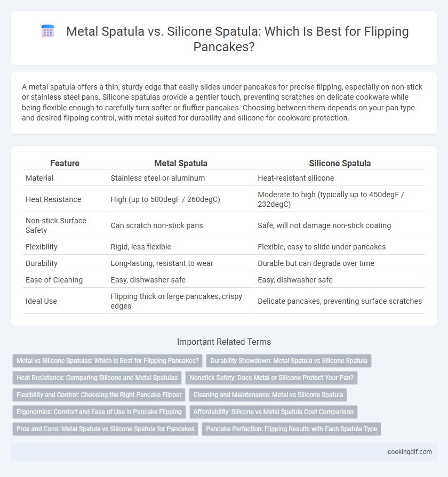Select the 'Metal Spatula' column header
The image size is (448, 477).
point(181,164)
